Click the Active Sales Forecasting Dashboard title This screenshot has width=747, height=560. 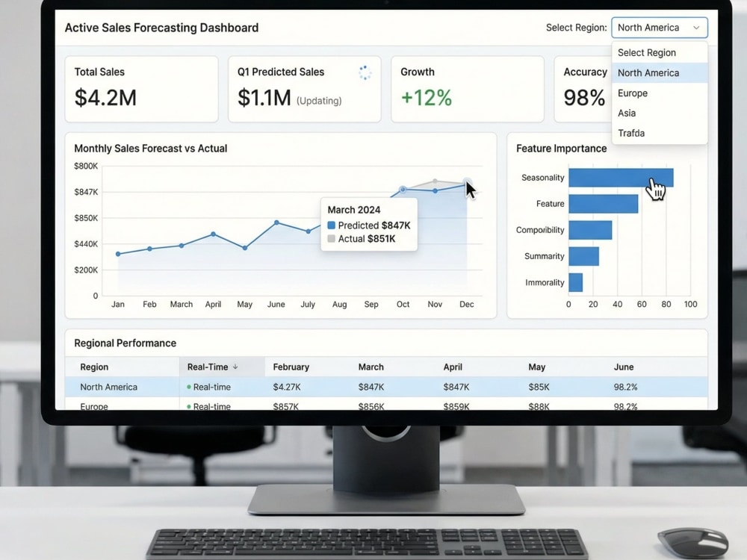click(x=161, y=28)
